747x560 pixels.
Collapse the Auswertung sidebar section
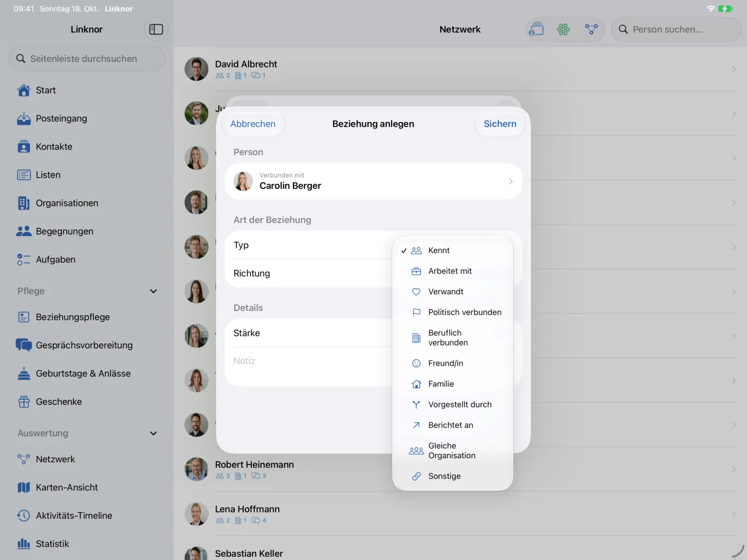(x=154, y=434)
